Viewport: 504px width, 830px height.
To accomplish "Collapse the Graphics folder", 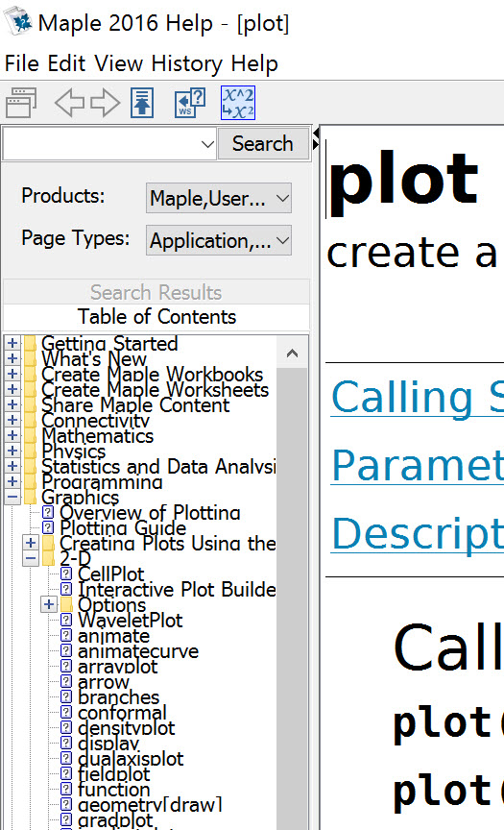I will (12, 497).
